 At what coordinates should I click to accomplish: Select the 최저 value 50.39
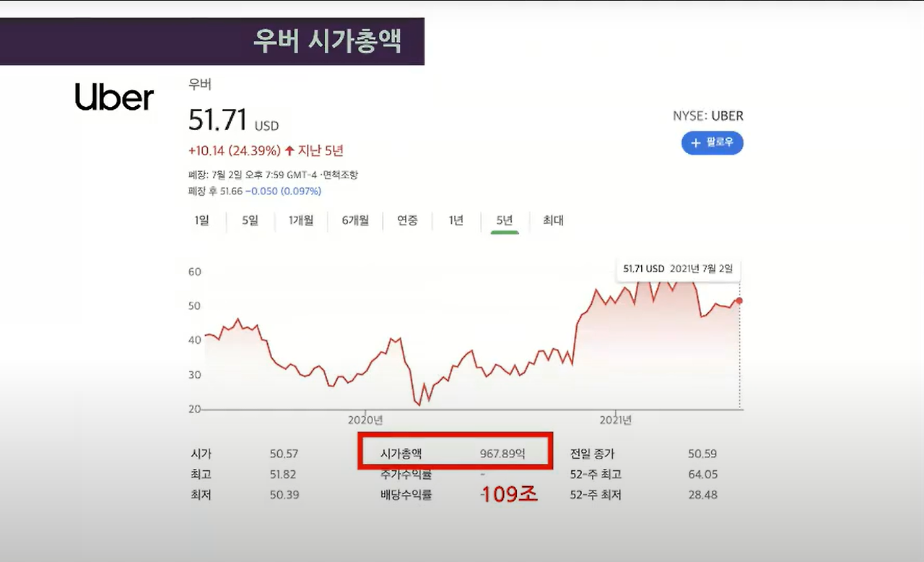click(284, 495)
